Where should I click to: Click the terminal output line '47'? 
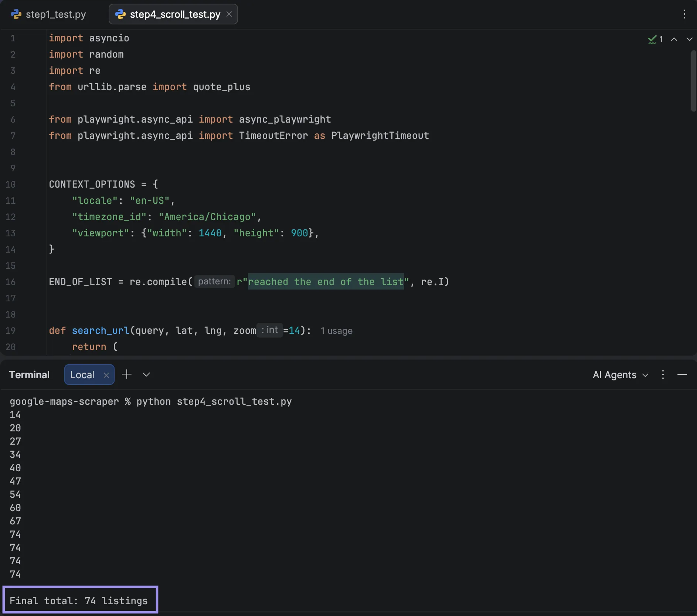15,481
